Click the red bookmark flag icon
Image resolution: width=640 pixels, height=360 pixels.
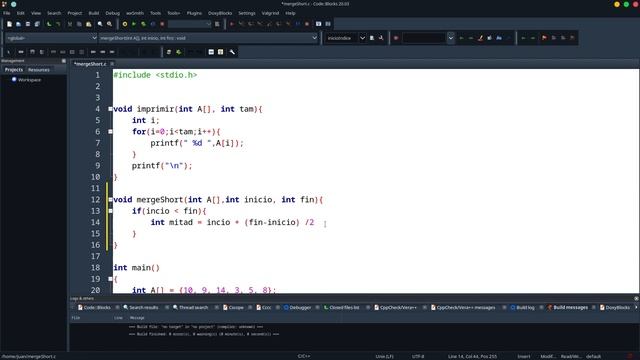coord(544,38)
